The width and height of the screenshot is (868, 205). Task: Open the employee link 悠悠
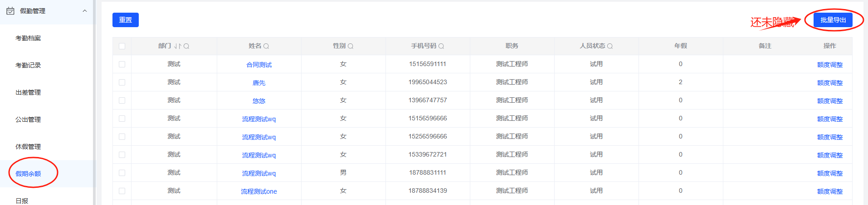click(x=259, y=101)
